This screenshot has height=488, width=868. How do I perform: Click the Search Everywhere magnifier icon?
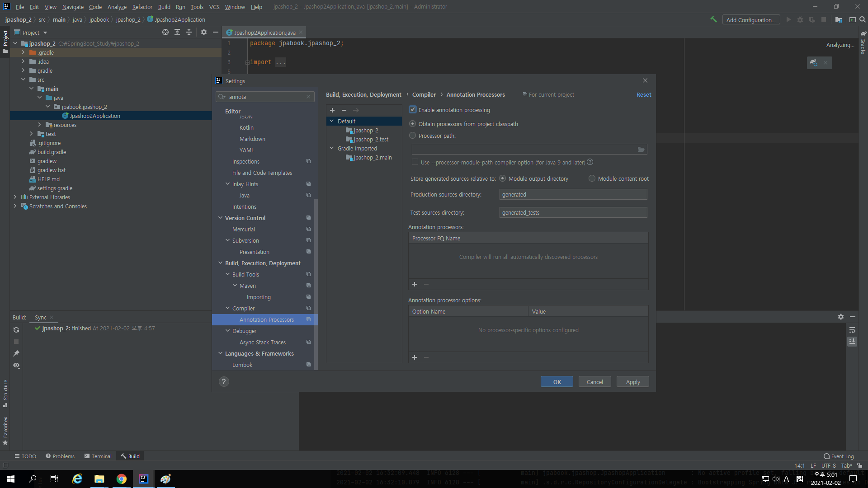tap(863, 19)
